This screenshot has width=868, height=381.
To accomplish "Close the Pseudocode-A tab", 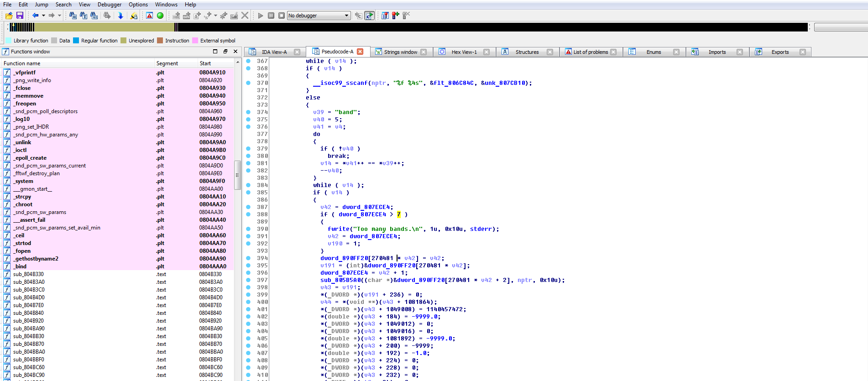I will point(360,52).
